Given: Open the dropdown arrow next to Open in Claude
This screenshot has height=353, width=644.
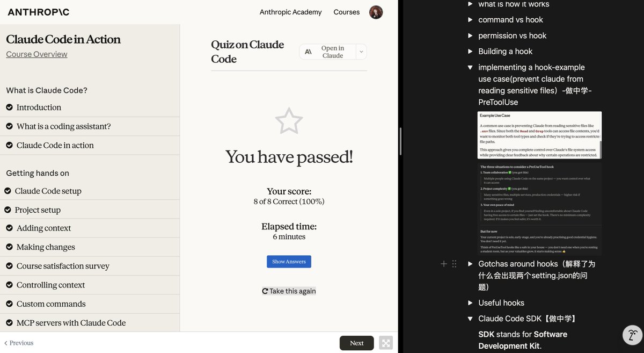Looking at the screenshot, I should [x=361, y=52].
